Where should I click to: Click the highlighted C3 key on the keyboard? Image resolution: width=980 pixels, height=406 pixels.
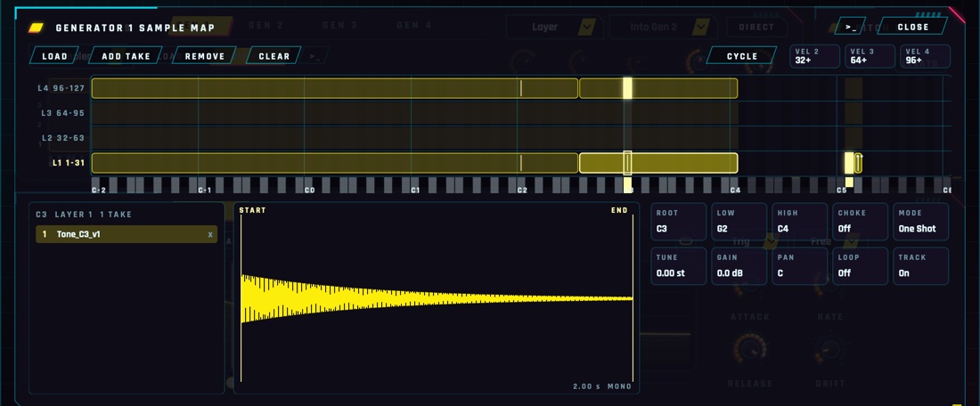click(627, 185)
